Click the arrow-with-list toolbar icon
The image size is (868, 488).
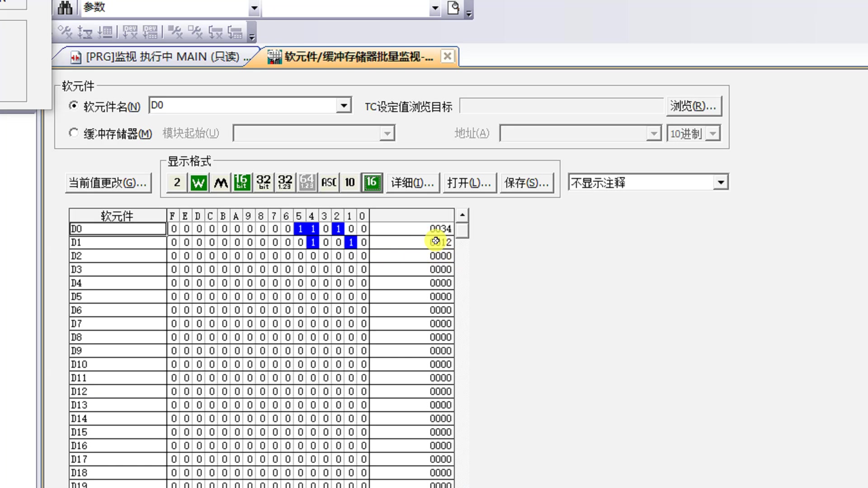tap(105, 32)
